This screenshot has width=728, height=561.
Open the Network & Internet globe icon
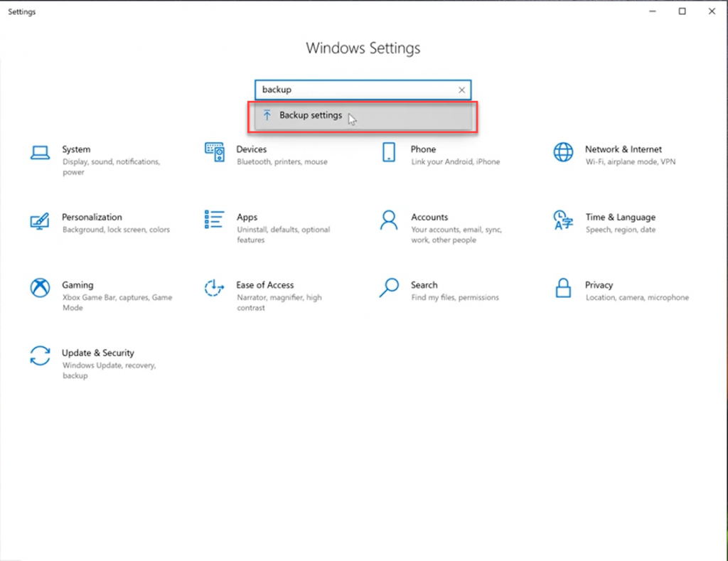(563, 152)
